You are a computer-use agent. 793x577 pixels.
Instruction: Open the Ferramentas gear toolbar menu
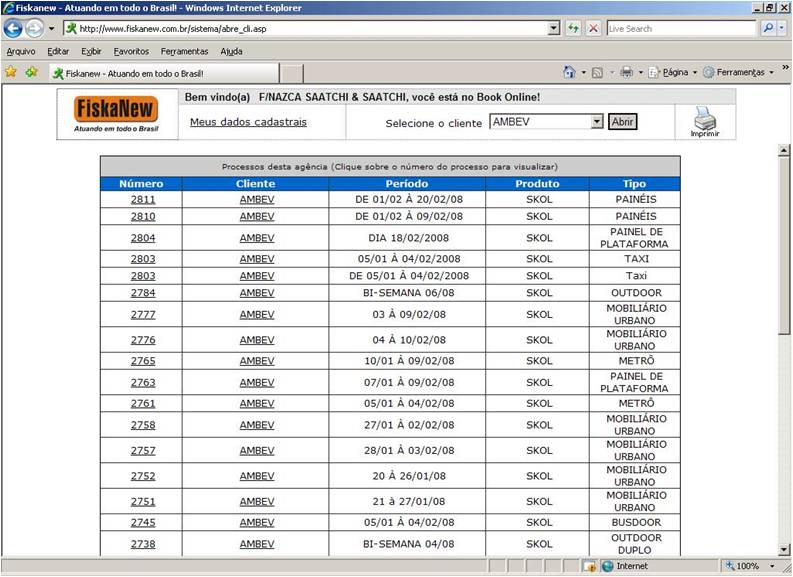tap(739, 72)
